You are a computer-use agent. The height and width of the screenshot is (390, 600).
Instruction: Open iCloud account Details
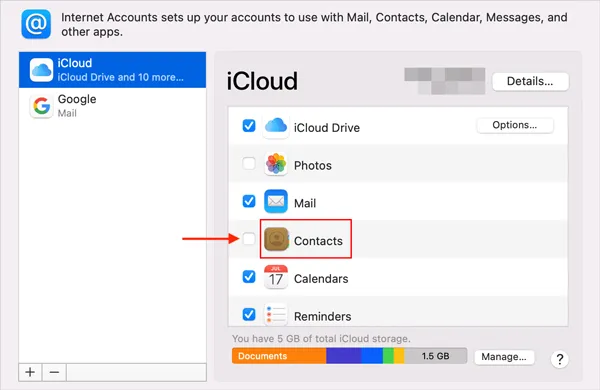530,82
